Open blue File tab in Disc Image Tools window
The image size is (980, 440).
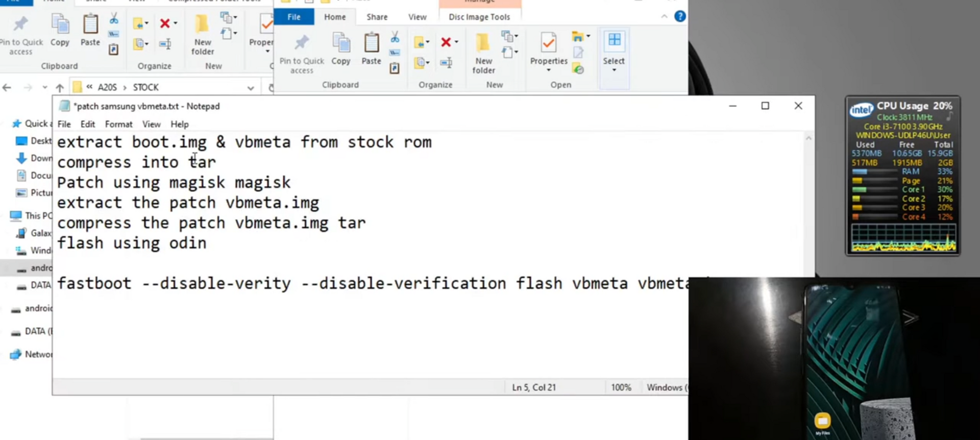click(x=294, y=17)
